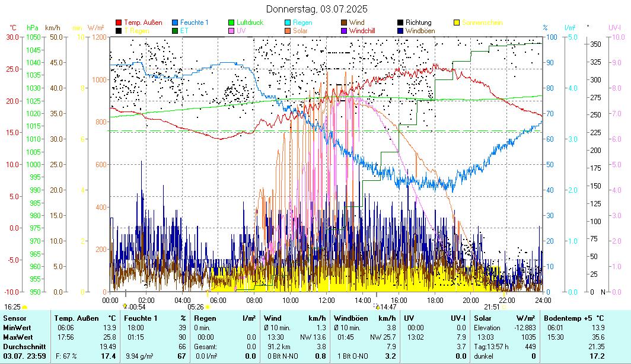Click the green Luftdruck legend swatch
This screenshot has height=364, width=631.
231,23
